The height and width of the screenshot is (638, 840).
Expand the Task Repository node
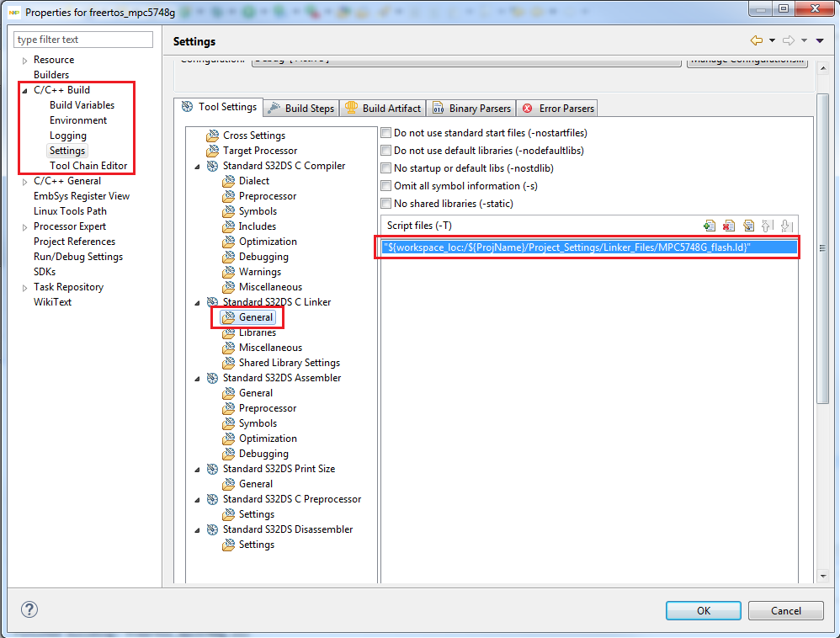pos(24,288)
